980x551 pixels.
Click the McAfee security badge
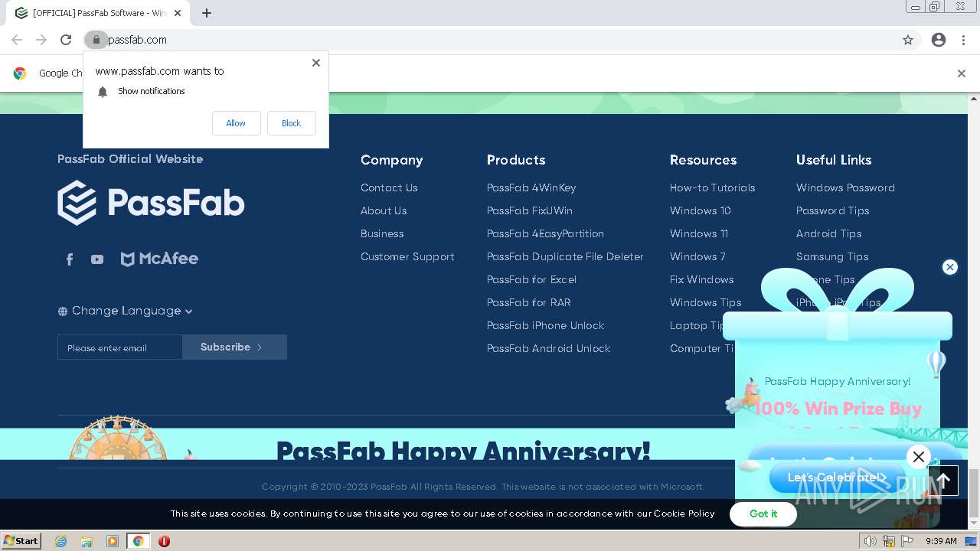coord(159,259)
